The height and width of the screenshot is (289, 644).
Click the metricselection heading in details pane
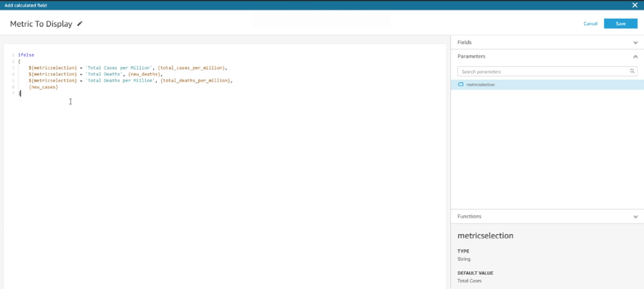[485, 235]
